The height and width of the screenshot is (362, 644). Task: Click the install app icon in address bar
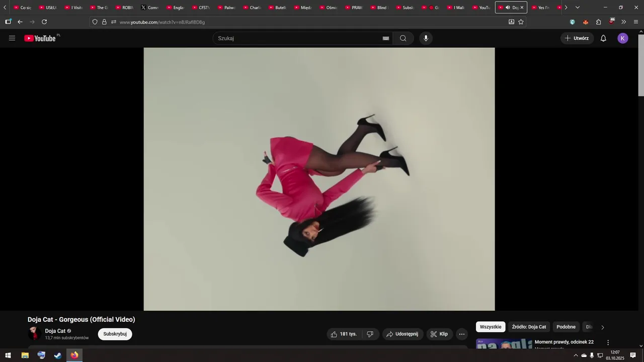[512, 22]
